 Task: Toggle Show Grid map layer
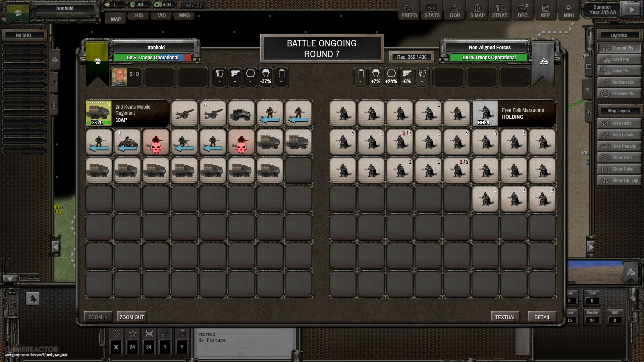coord(619,158)
